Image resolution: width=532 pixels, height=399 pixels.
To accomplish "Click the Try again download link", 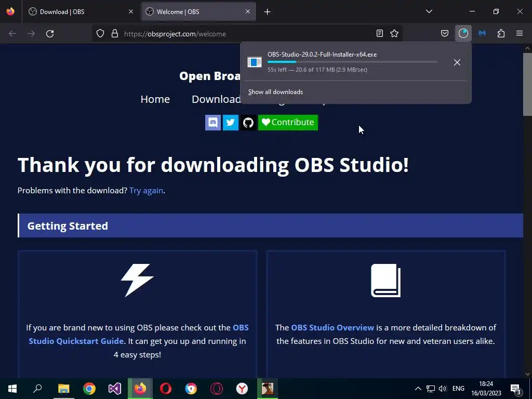I will point(146,191).
